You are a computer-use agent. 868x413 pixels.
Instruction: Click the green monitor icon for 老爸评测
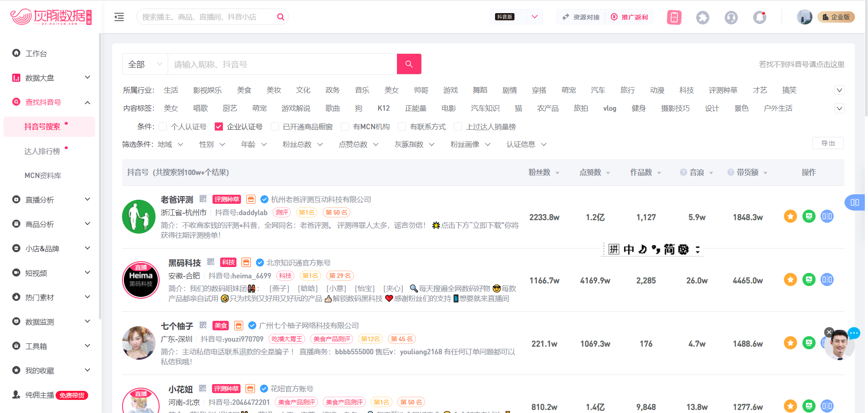[x=809, y=216]
